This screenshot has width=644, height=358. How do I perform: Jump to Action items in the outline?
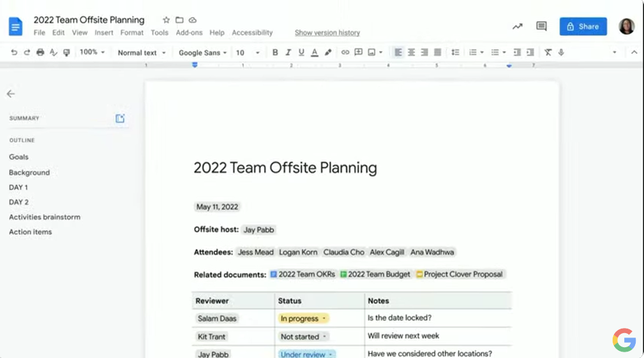31,232
